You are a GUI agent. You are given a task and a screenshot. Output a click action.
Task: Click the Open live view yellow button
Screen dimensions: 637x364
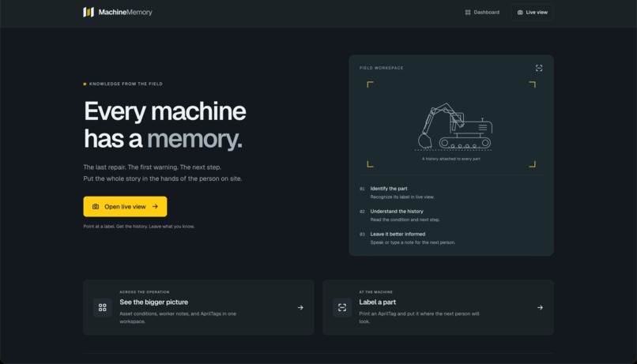point(125,207)
